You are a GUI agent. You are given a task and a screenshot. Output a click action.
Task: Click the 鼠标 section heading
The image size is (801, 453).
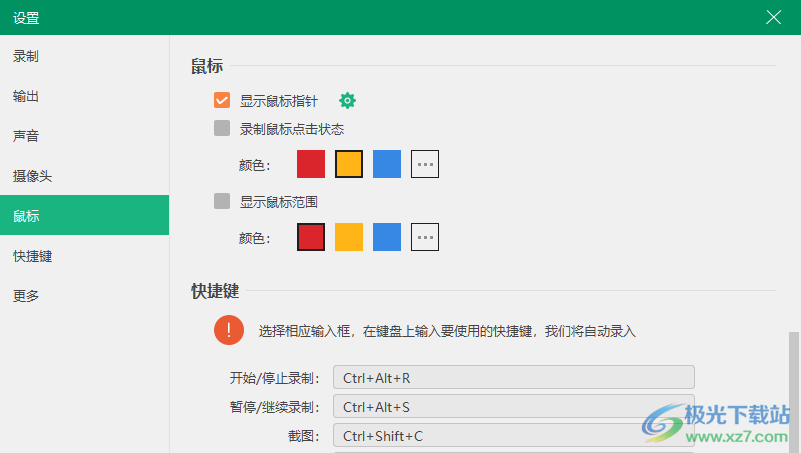(x=207, y=66)
